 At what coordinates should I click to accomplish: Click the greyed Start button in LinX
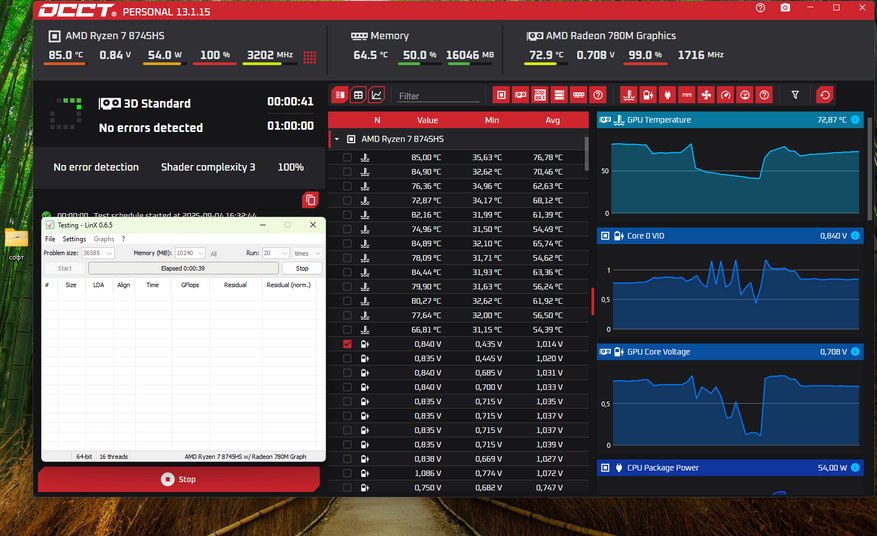[x=64, y=269]
